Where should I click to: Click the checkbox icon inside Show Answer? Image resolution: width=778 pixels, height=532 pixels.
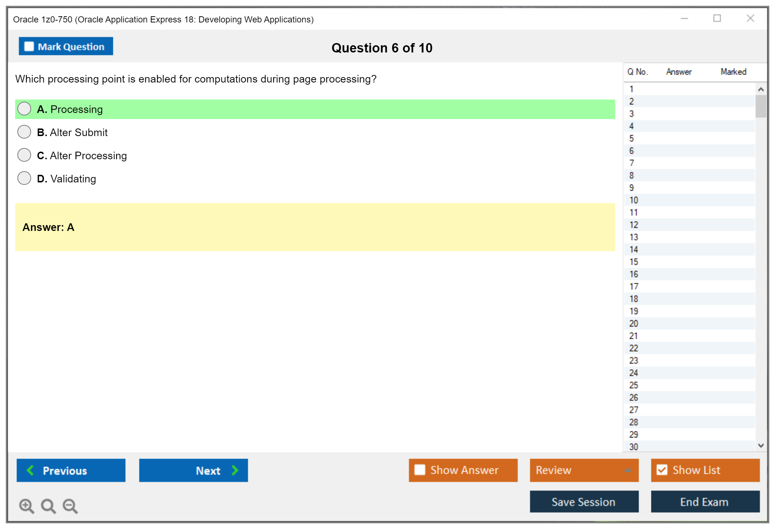tap(420, 470)
